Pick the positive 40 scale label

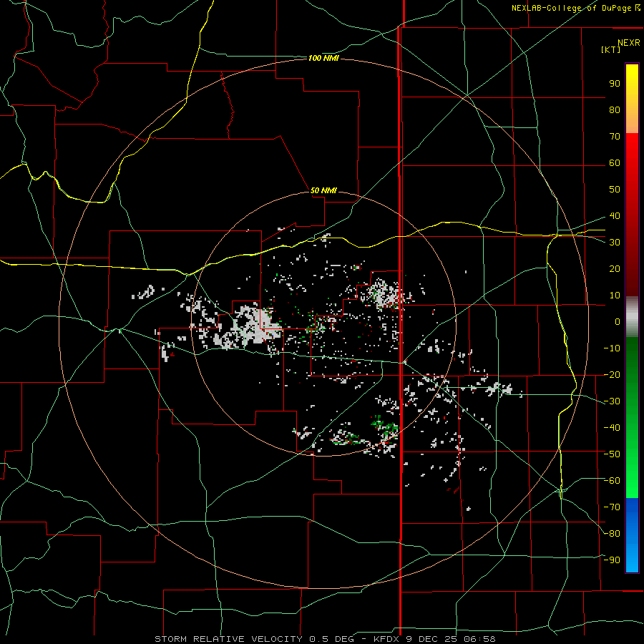(615, 215)
